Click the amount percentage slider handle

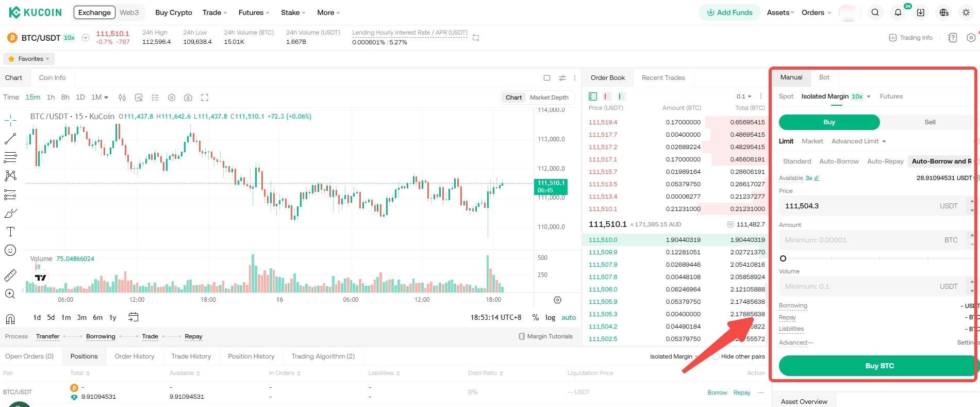coord(783,258)
